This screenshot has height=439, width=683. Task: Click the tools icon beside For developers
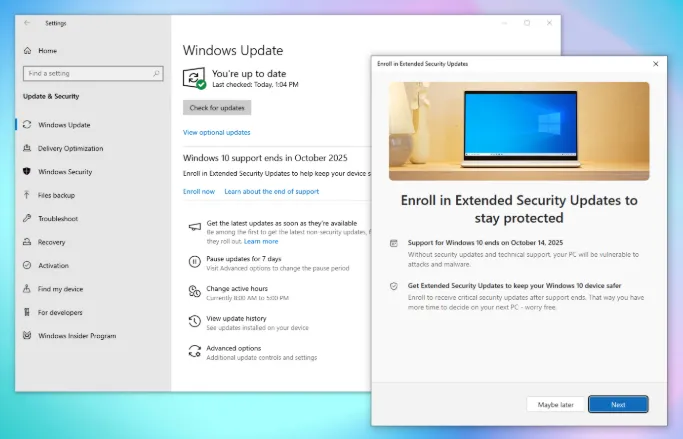click(27, 312)
